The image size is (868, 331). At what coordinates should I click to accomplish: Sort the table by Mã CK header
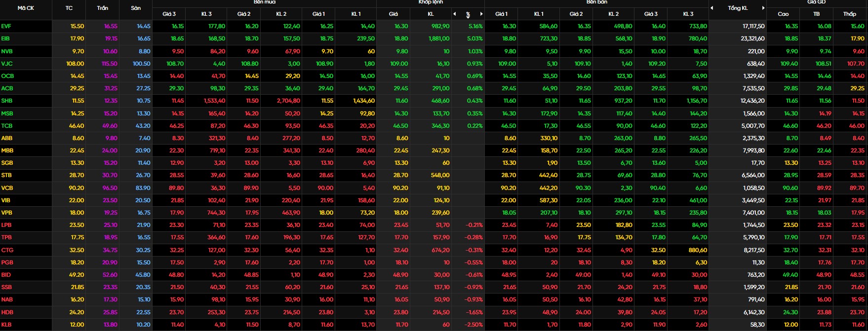pyautogui.click(x=26, y=8)
